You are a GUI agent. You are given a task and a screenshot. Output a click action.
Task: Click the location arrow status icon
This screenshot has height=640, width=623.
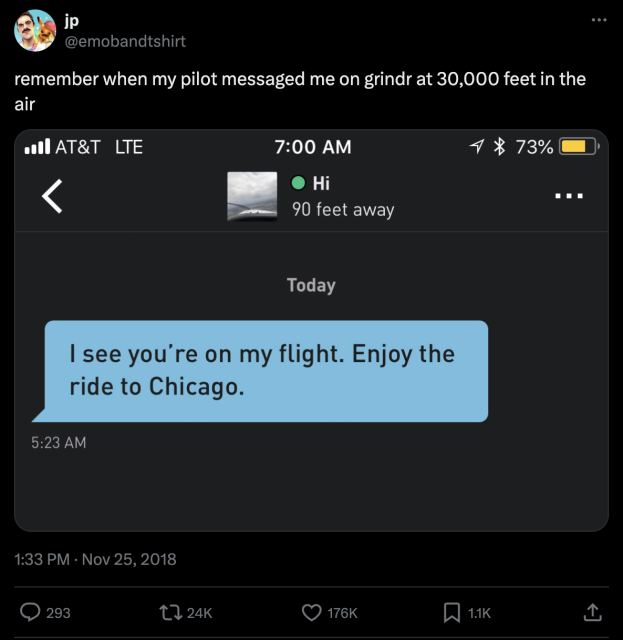pyautogui.click(x=478, y=147)
